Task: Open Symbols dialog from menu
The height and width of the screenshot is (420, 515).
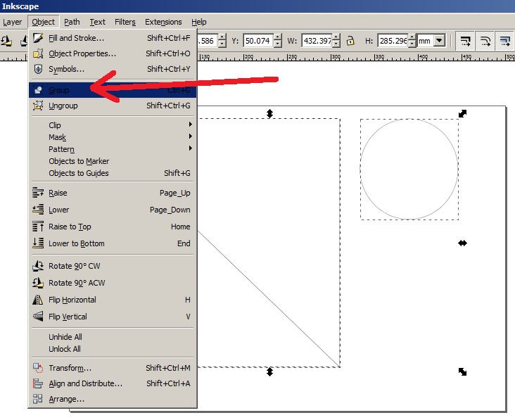Action: tap(113, 69)
